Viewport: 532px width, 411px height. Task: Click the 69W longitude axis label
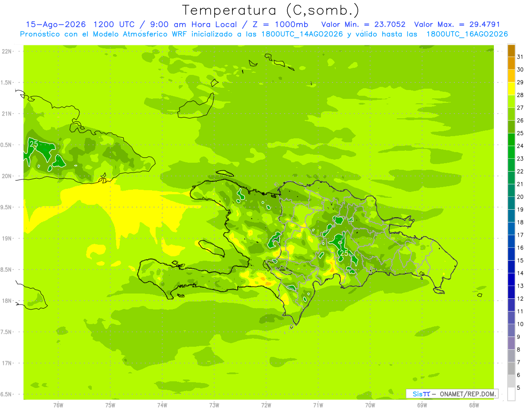(x=422, y=405)
